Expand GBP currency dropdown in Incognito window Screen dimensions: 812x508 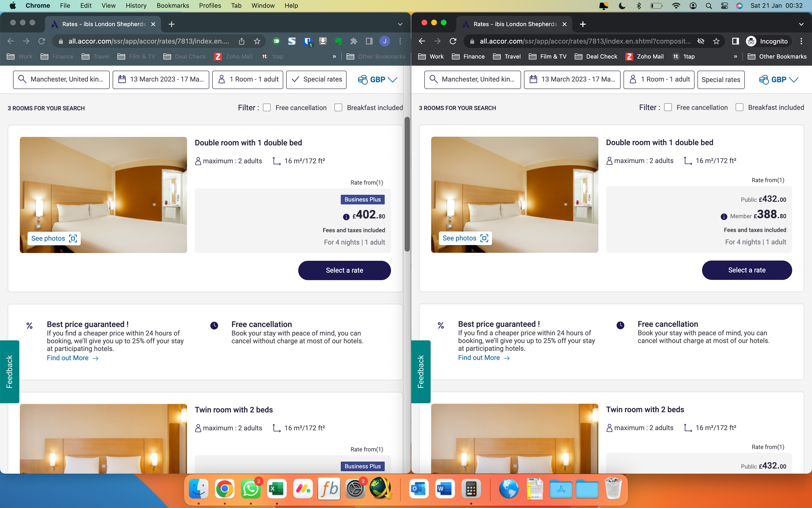click(x=779, y=79)
